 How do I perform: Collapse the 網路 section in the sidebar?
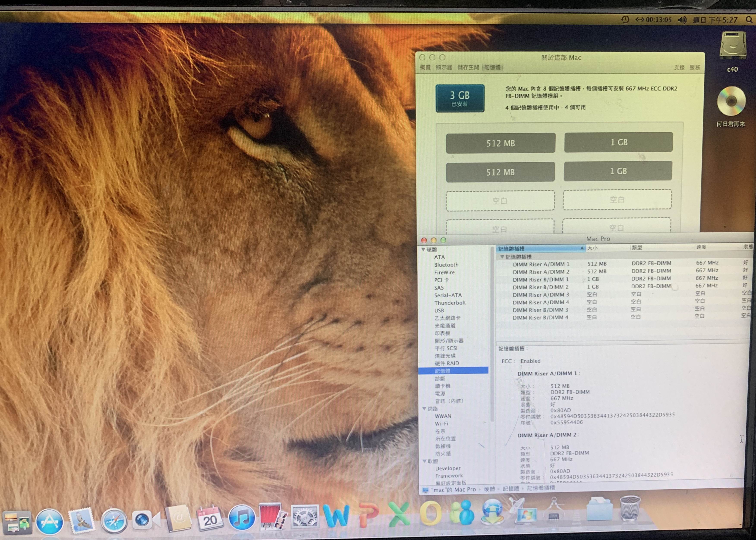click(x=425, y=409)
